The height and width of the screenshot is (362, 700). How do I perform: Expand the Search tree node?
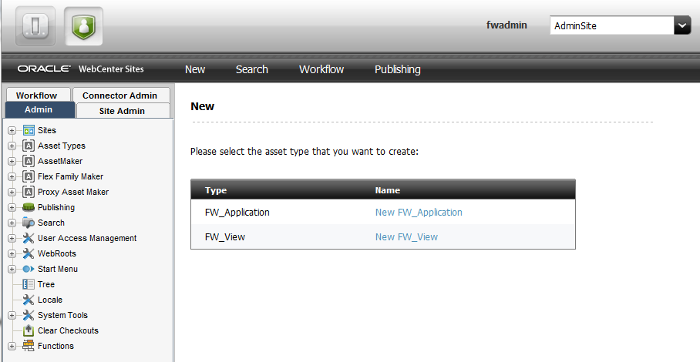point(12,223)
